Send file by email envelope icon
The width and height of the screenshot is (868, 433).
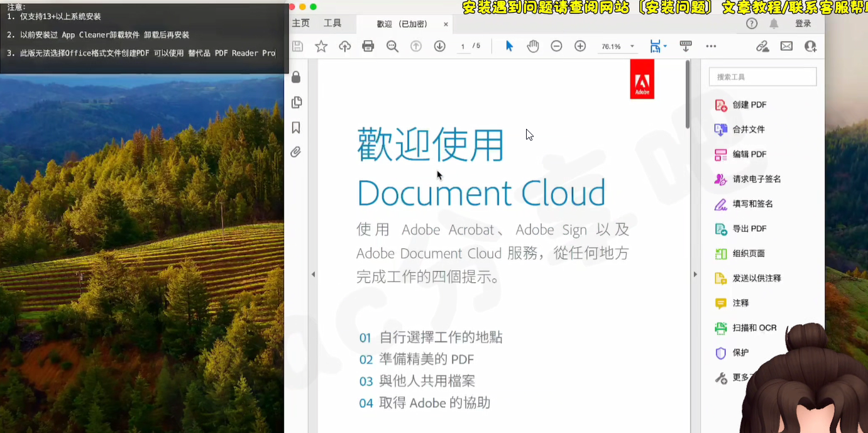[786, 46]
